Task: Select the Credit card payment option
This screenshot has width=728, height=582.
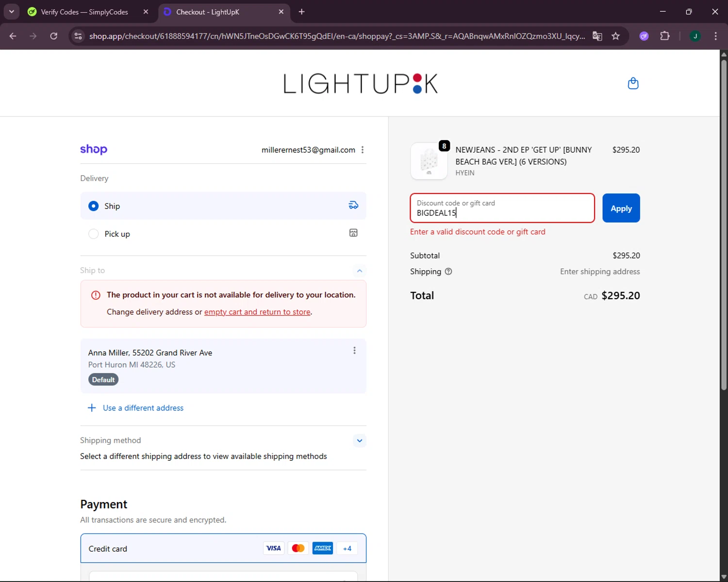Action: coord(223,549)
